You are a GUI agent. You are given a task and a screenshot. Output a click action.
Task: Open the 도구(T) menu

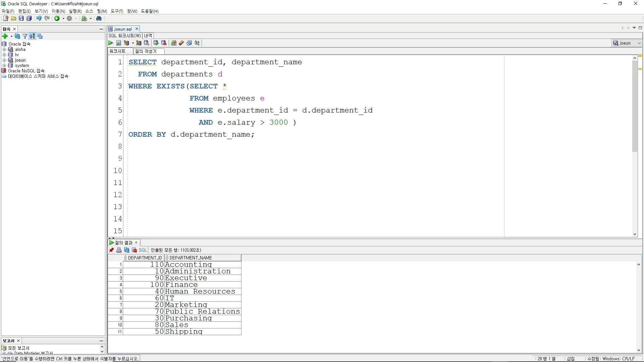(x=117, y=11)
